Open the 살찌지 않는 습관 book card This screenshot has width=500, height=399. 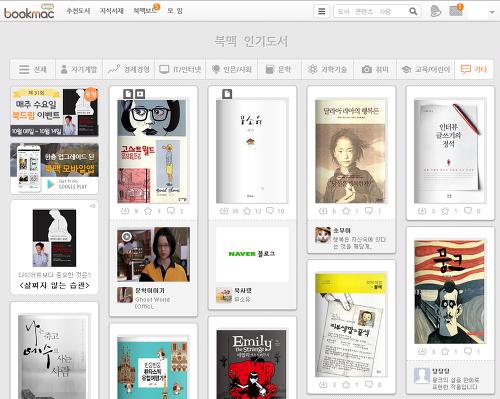(54, 247)
